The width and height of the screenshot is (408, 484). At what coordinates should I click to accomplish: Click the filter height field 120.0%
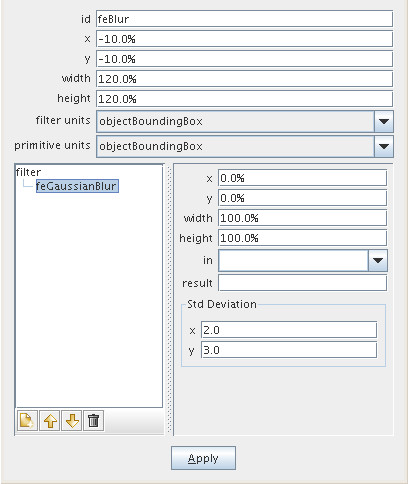[244, 99]
